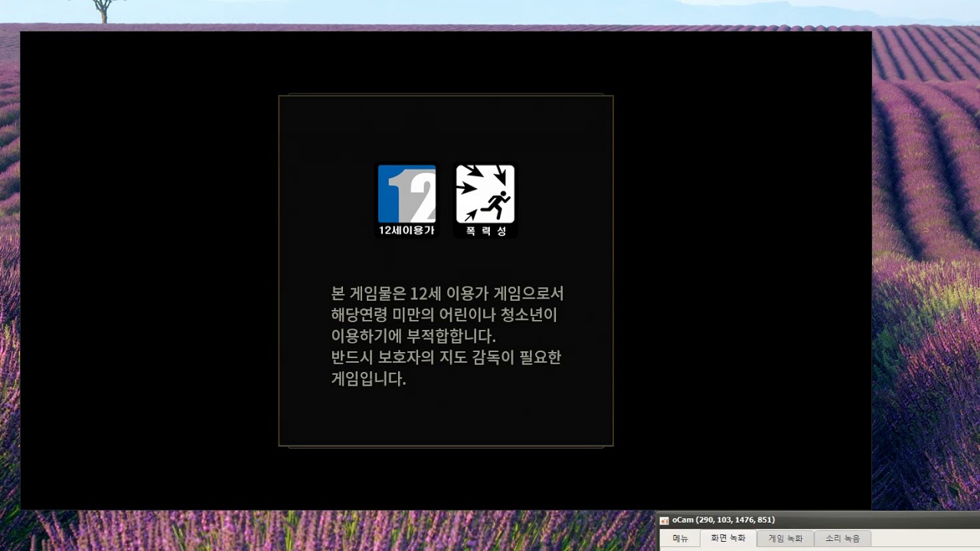Click the oCam title bar app icon

[665, 520]
